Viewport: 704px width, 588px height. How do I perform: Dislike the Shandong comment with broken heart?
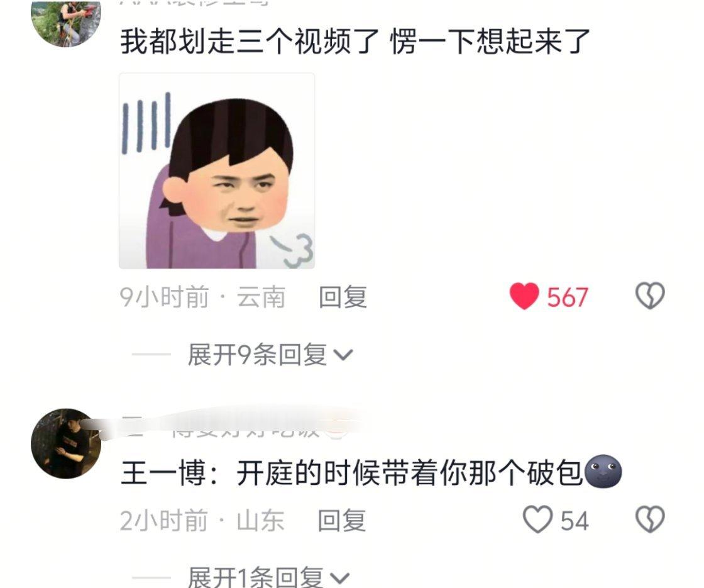tap(650, 519)
